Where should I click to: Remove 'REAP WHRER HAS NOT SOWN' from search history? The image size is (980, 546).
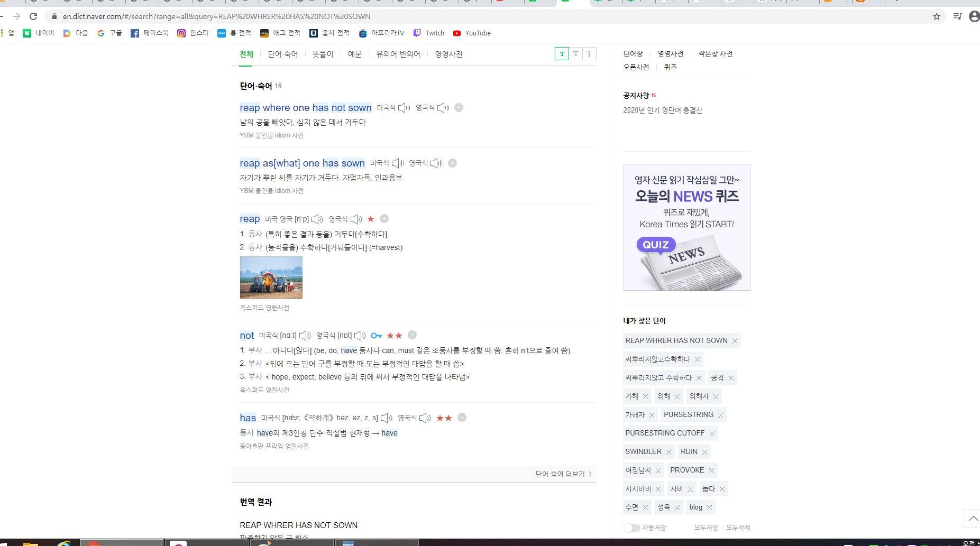tap(735, 341)
